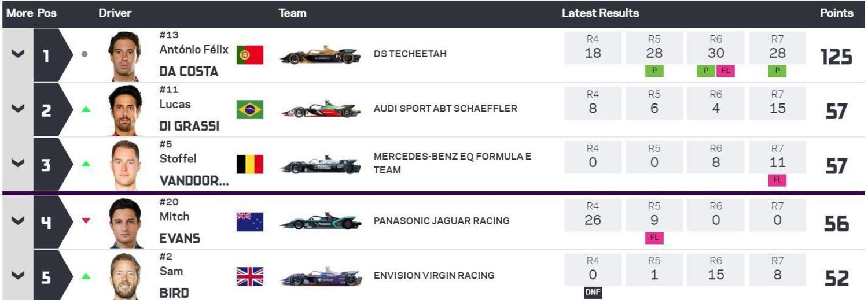868x300 pixels.
Task: Click the Belgium flag icon
Action: (x=250, y=164)
